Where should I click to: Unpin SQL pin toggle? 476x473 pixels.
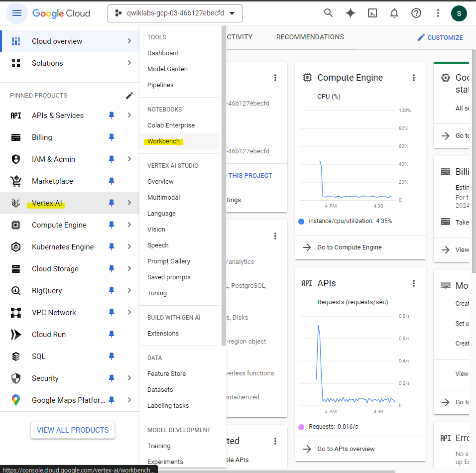112,356
